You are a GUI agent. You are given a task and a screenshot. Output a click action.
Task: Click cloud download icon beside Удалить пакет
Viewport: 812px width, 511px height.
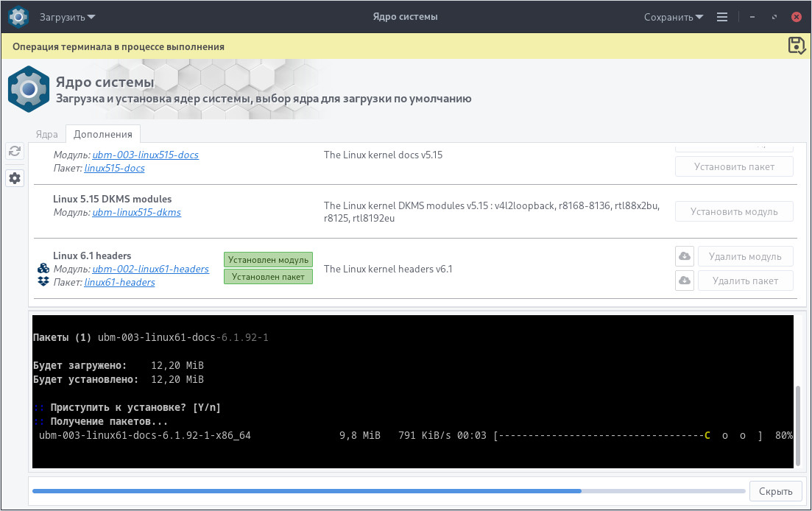(685, 281)
